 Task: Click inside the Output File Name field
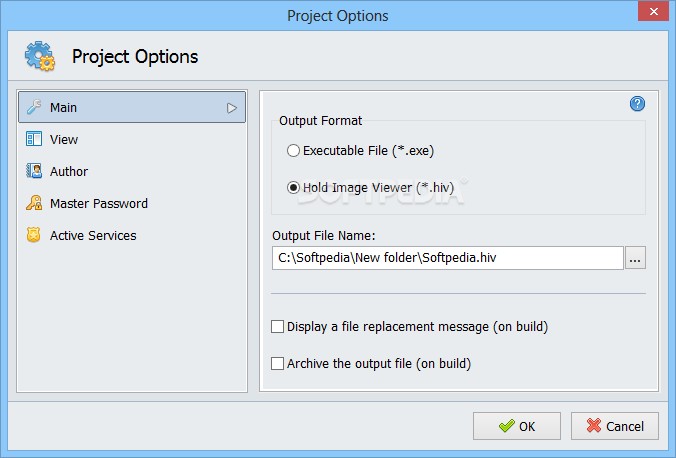point(448,258)
